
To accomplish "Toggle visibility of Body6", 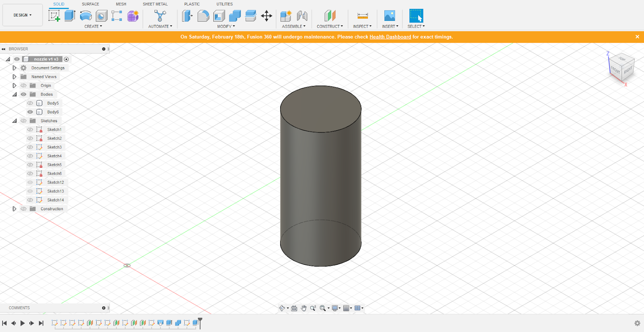I will point(30,112).
